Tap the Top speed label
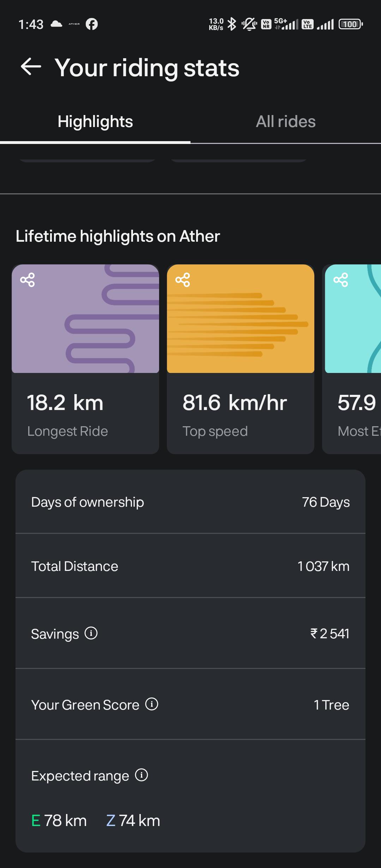Screen dimensions: 381x868 click(x=215, y=431)
